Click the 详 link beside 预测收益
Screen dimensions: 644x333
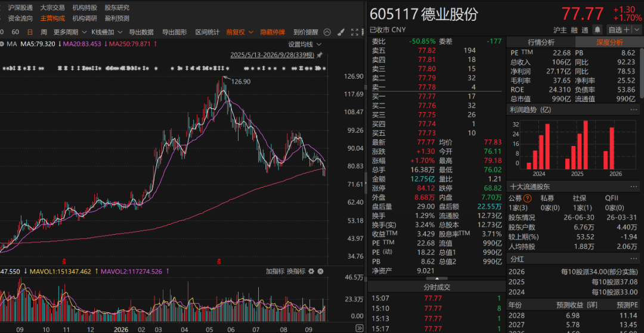tap(591, 304)
